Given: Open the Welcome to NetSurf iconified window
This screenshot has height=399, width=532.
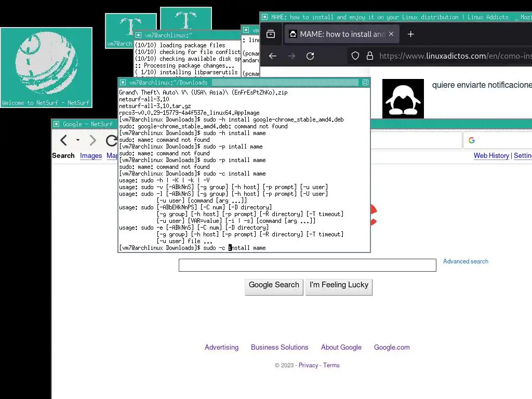Looking at the screenshot, I should tap(46, 68).
